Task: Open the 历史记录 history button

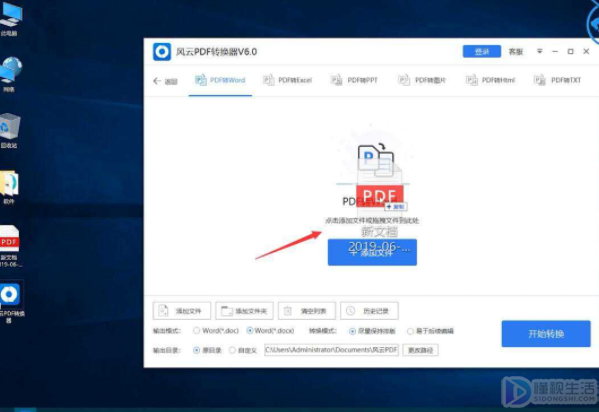Action: point(369,311)
